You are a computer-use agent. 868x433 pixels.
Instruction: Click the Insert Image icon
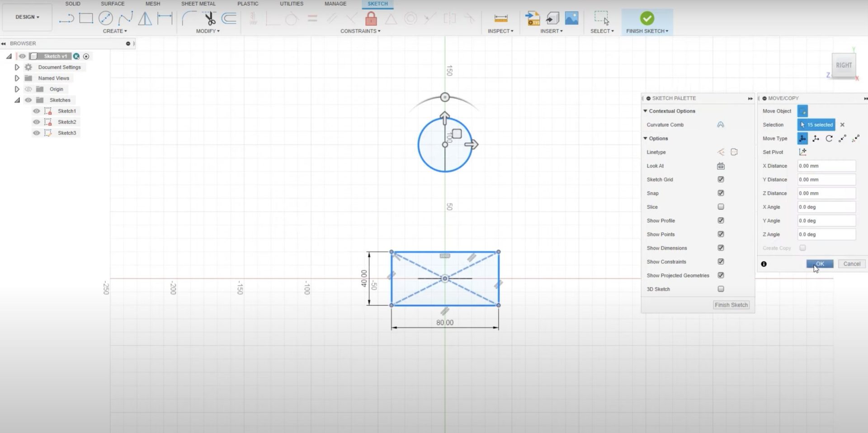tap(571, 19)
